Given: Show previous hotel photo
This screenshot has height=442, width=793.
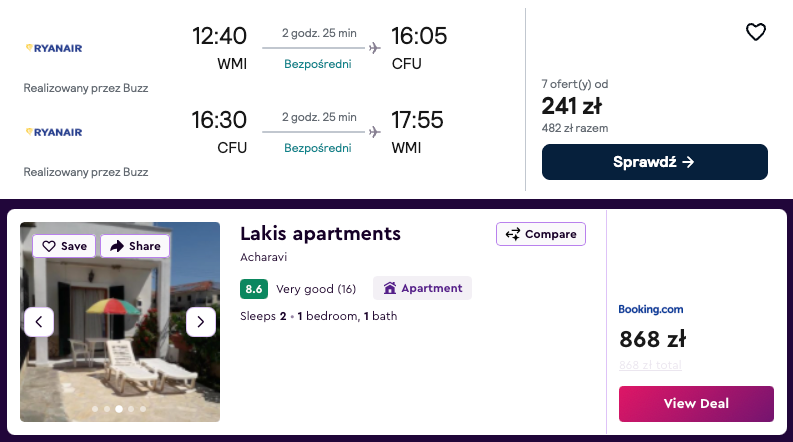Looking at the screenshot, I should click(38, 321).
